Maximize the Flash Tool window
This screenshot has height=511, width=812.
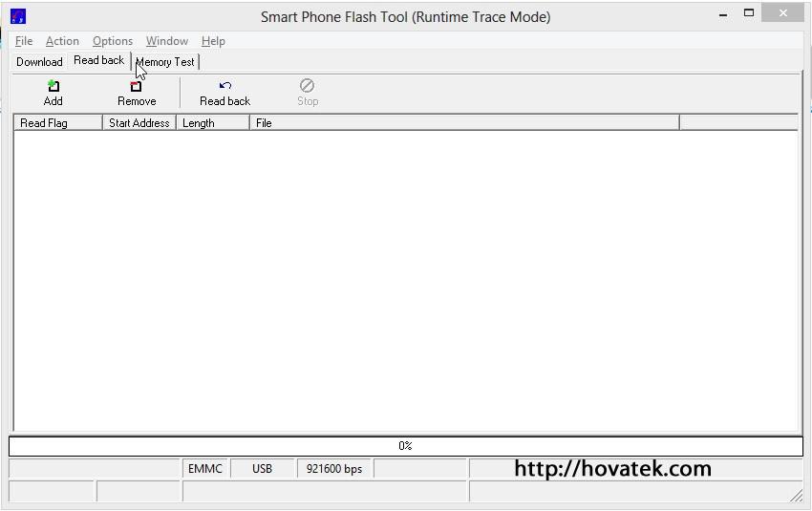point(749,13)
